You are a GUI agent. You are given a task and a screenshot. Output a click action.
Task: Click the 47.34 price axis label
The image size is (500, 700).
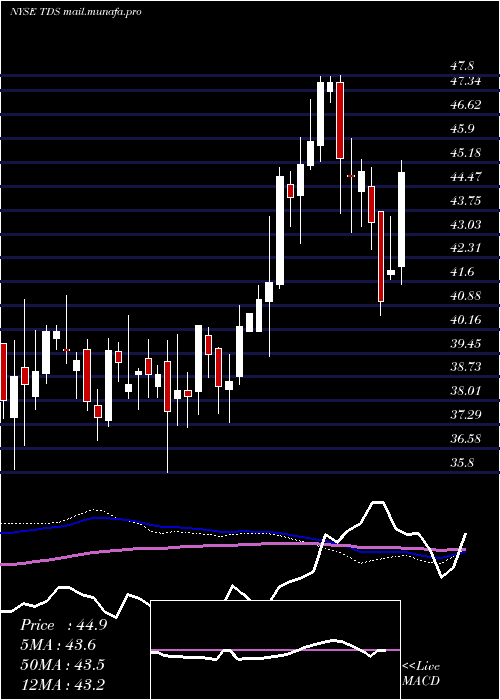click(x=465, y=81)
